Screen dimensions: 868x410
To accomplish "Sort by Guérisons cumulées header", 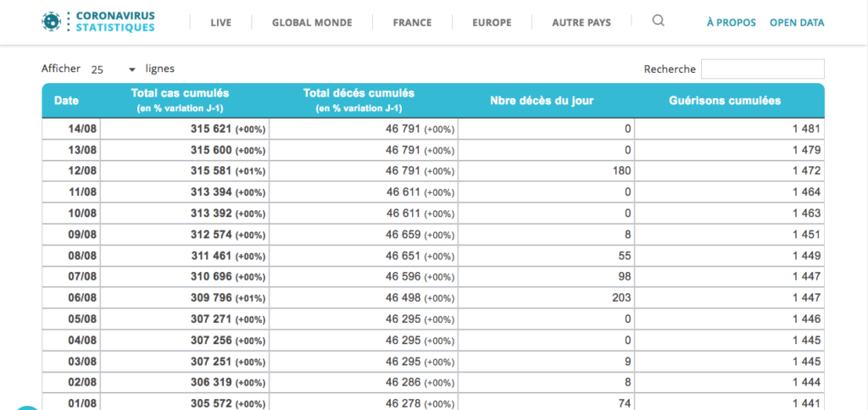I will click(x=726, y=101).
